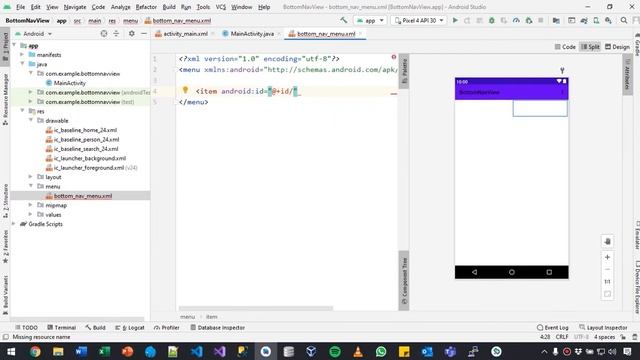Screen dimensions: 640x360
Task: Expand the layout folder
Action: click(31, 177)
